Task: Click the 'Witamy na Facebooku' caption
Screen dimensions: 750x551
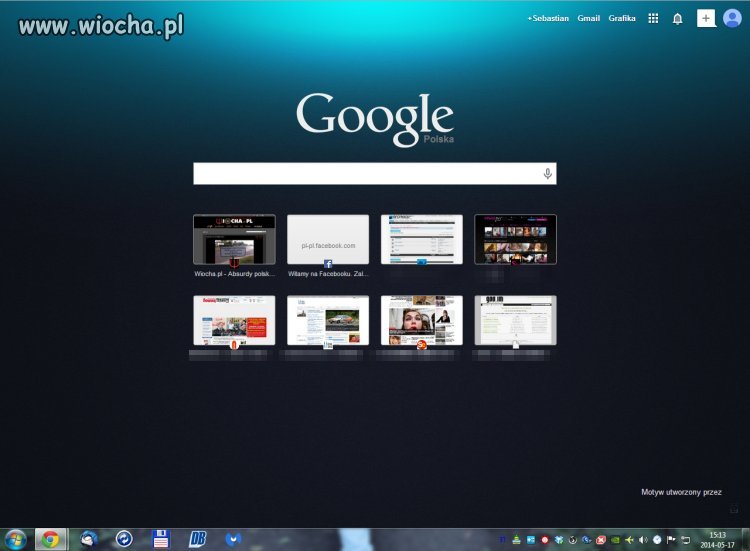Action: [328, 274]
